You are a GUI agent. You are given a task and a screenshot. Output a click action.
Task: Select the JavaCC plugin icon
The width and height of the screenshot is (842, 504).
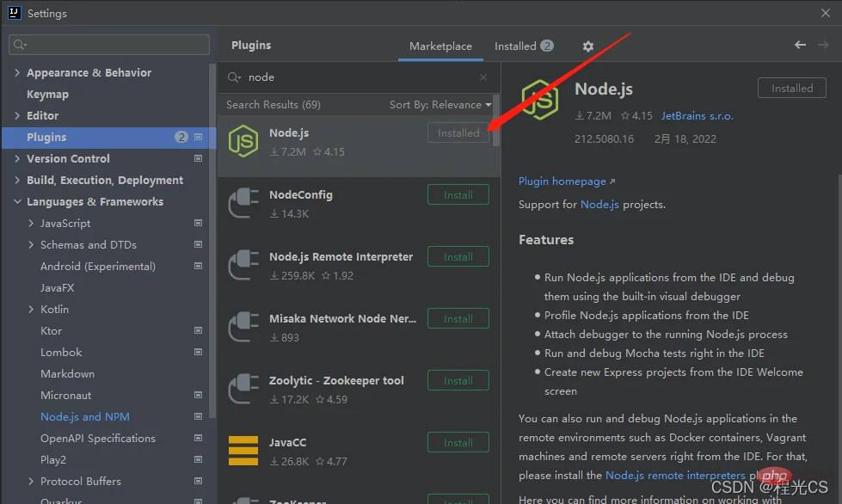[243, 451]
